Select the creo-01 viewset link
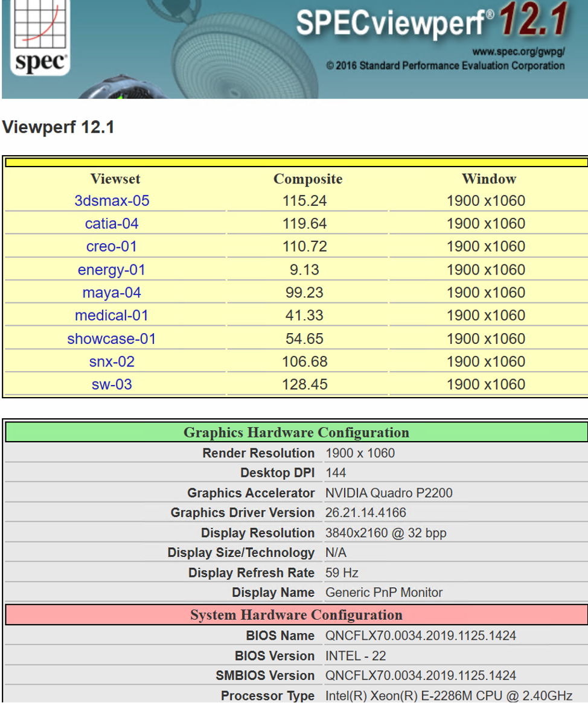Viewport: 588px width, 703px height. [112, 247]
